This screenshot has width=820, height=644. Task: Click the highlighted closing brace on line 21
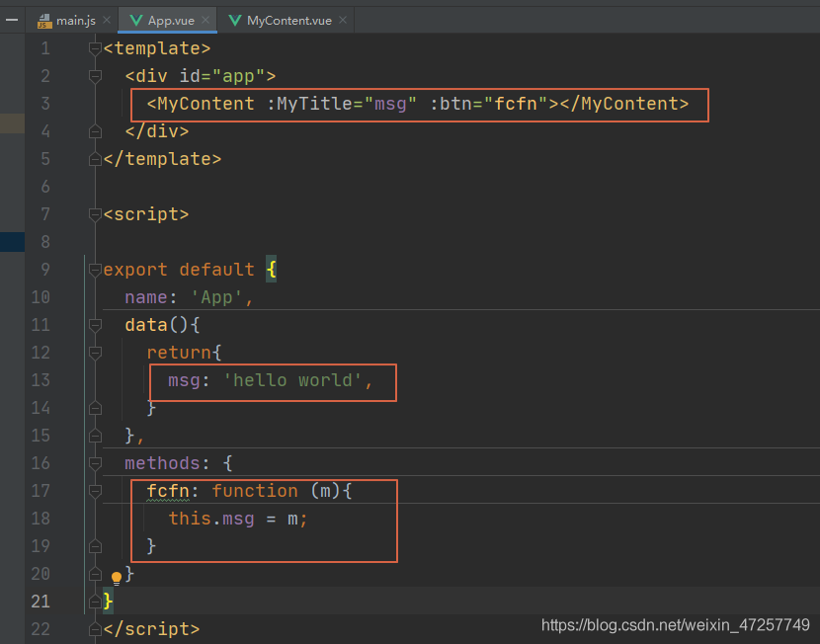[x=108, y=602]
